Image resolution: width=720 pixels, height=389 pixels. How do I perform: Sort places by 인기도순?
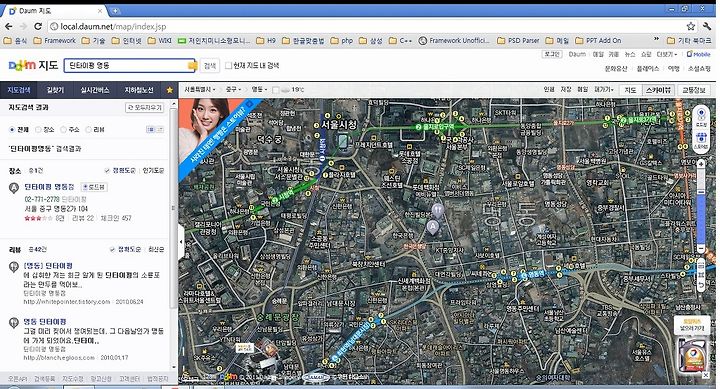click(153, 171)
